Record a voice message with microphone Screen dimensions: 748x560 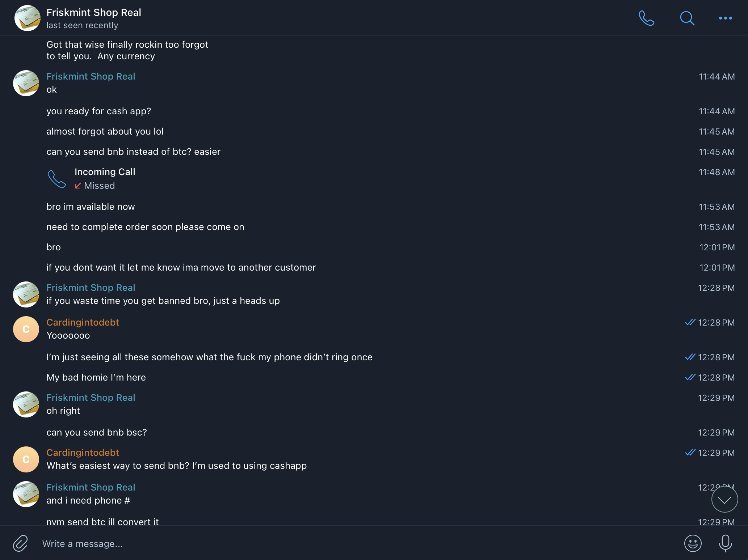(x=725, y=543)
